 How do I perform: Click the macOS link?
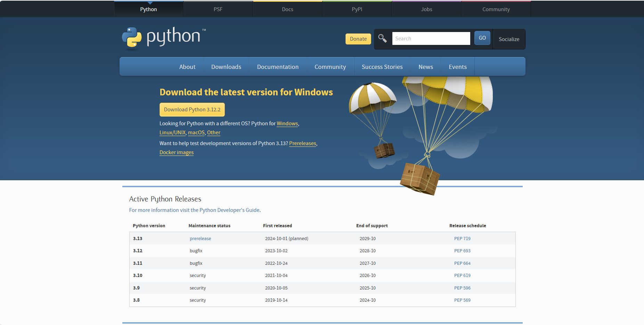tap(196, 133)
